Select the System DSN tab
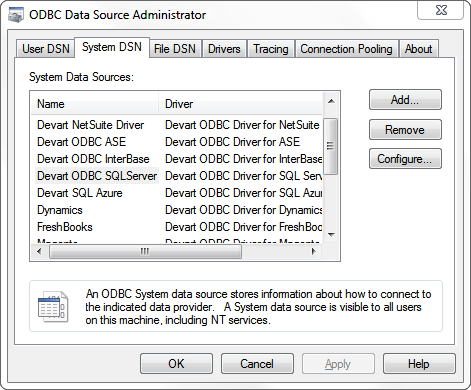The width and height of the screenshot is (471, 390). (x=112, y=47)
